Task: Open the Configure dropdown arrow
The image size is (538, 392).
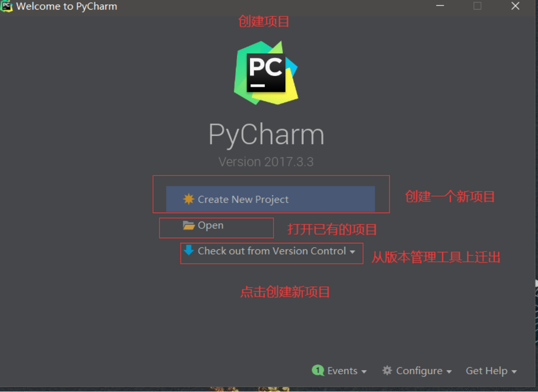Action: coord(449,372)
